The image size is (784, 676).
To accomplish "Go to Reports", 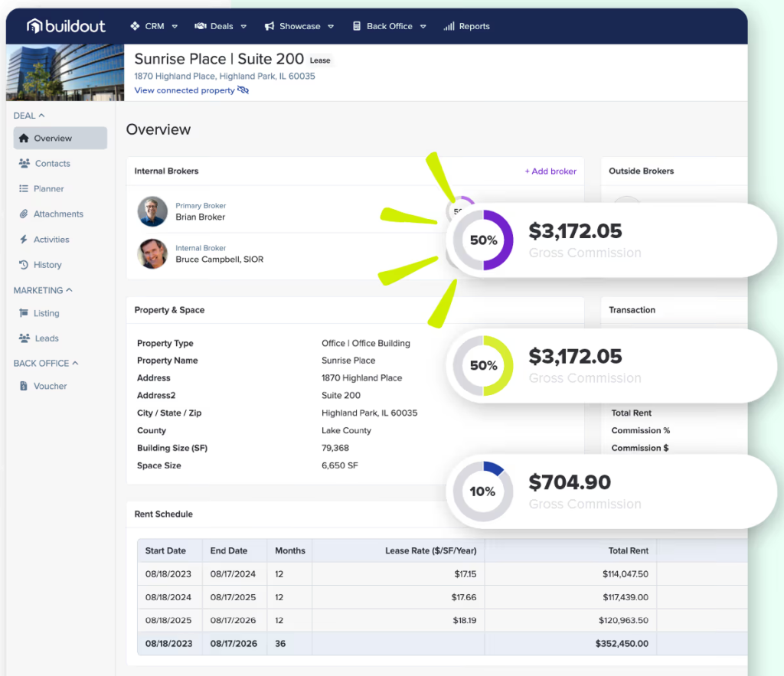I will click(466, 26).
